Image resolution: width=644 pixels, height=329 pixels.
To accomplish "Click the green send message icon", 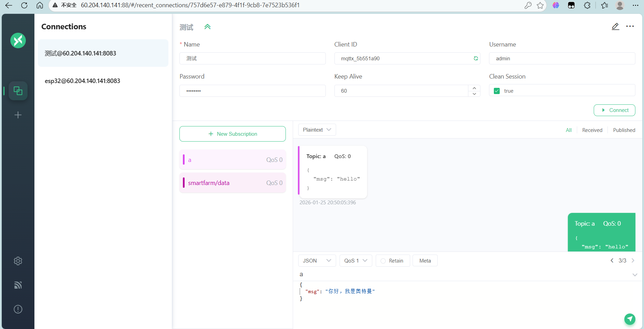I will pos(630,319).
